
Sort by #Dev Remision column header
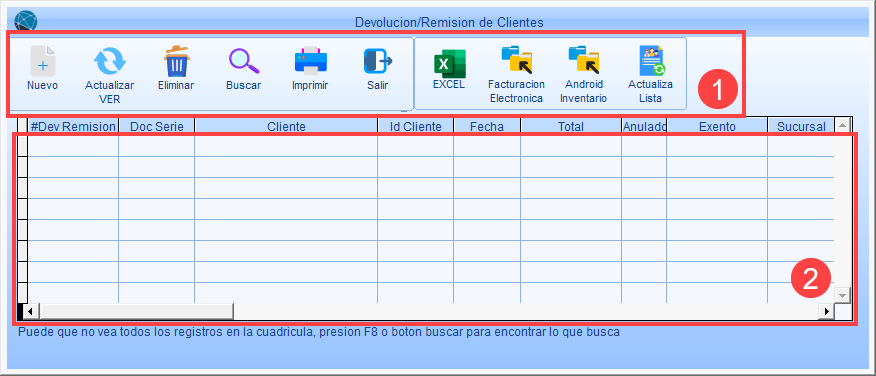click(73, 126)
